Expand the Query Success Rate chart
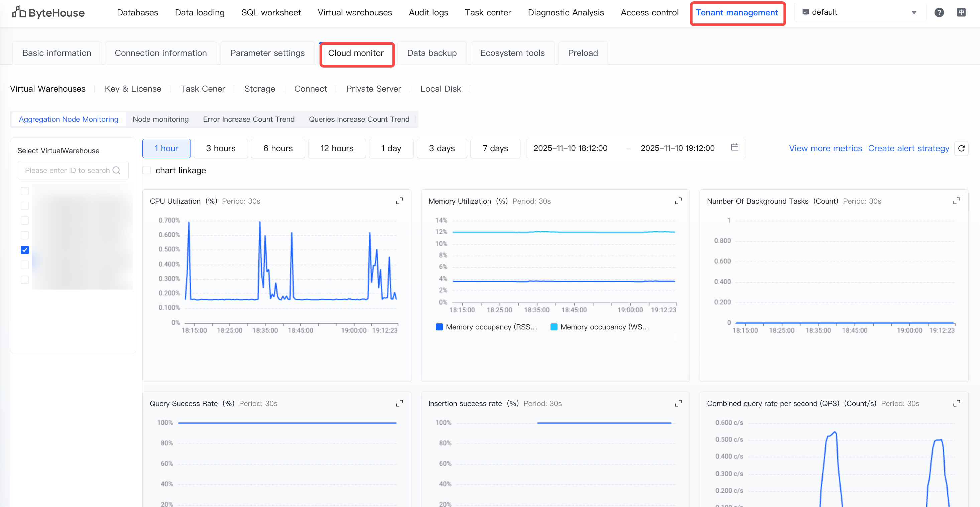Viewport: 980px width, 507px height. coord(399,403)
